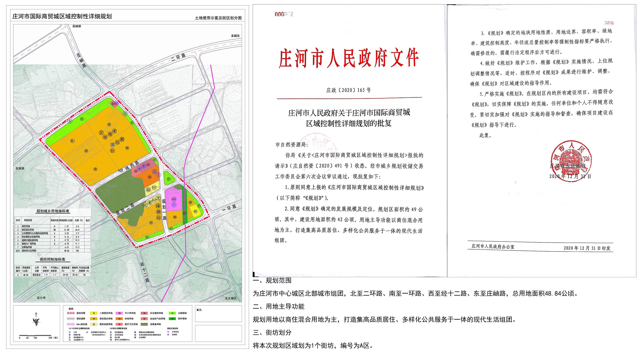The width and height of the screenshot is (644, 354).
Task: Click the 至主城区 direction label
Action: (x=231, y=298)
